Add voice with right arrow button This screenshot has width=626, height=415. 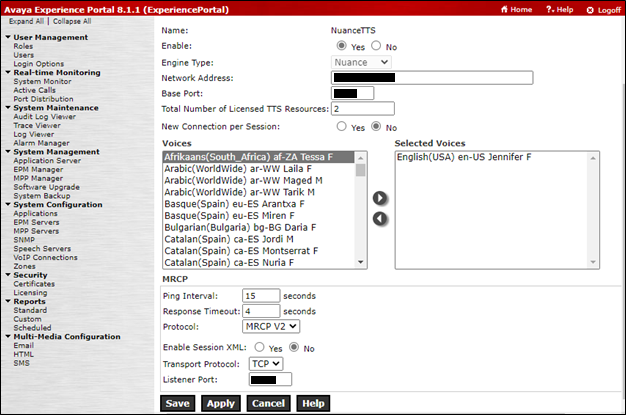[380, 198]
